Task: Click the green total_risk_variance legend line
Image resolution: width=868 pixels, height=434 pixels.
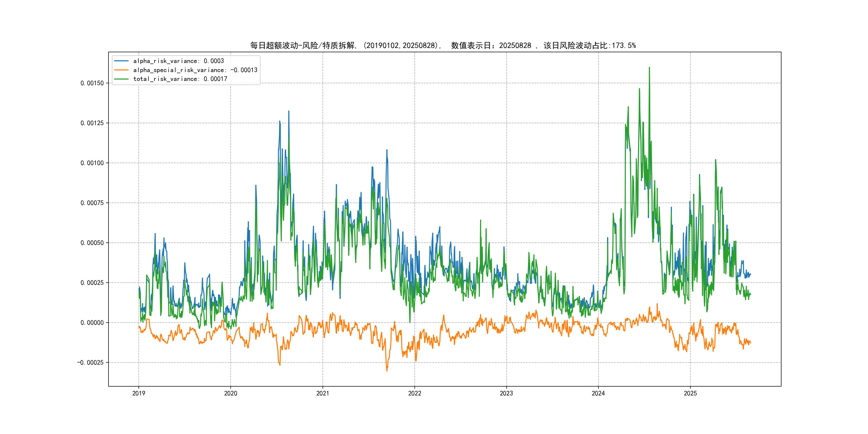Action: click(x=121, y=79)
